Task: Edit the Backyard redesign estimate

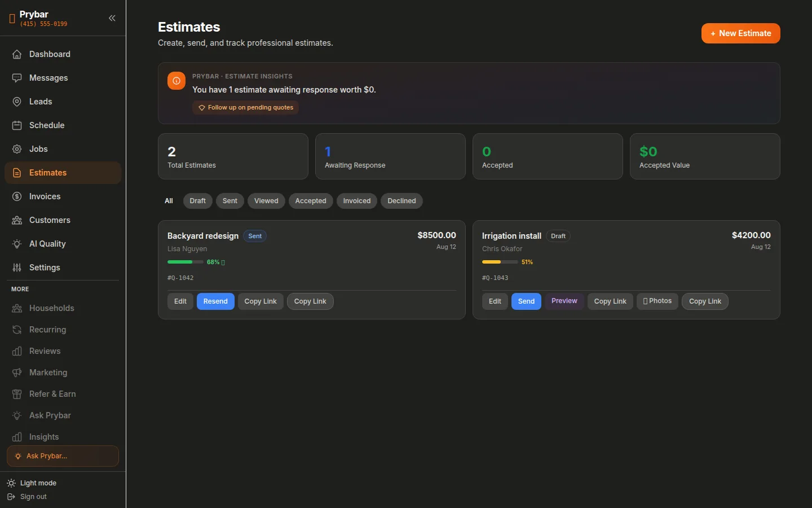Action: pos(180,301)
